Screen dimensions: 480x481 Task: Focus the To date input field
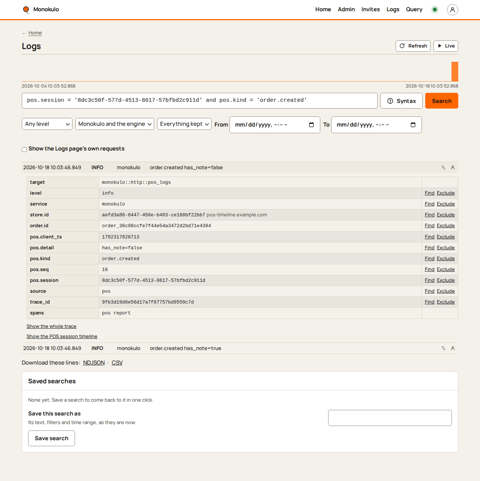point(376,125)
